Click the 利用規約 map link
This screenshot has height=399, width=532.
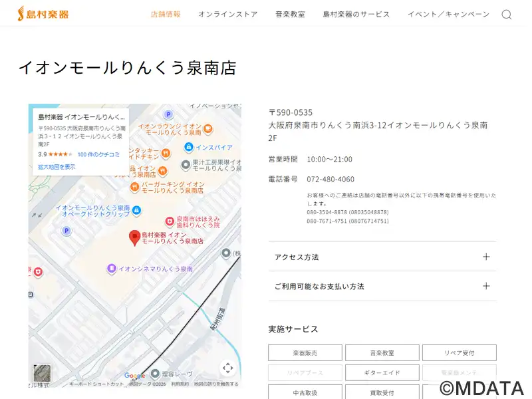[180, 384]
